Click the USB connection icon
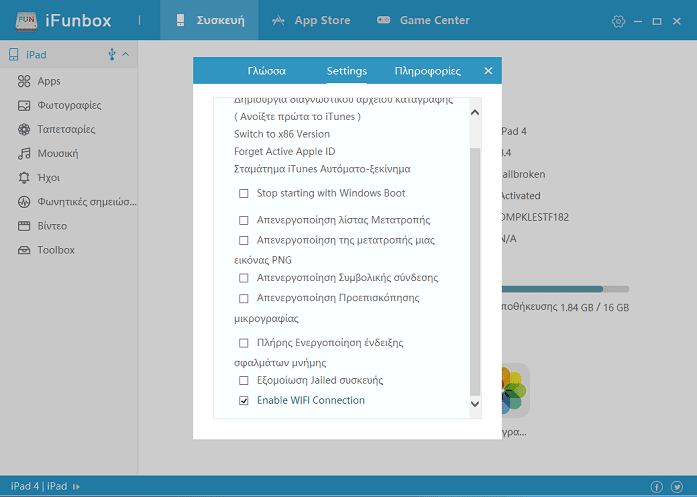 click(112, 54)
